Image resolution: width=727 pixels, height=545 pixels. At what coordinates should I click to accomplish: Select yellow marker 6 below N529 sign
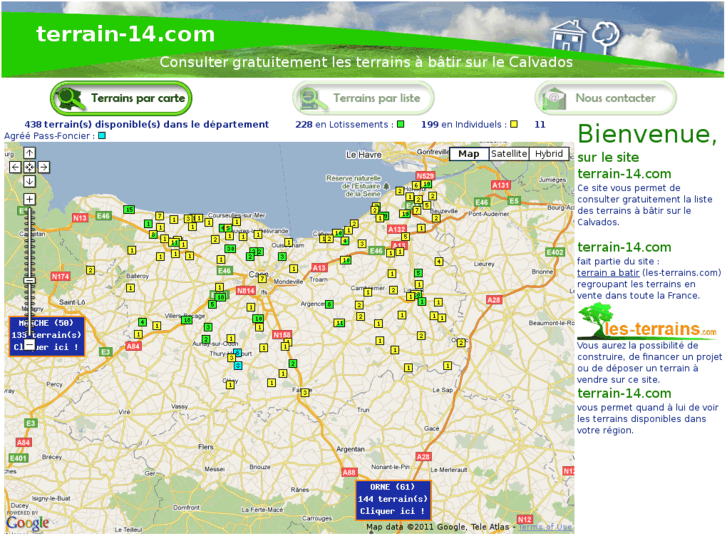pyautogui.click(x=416, y=186)
